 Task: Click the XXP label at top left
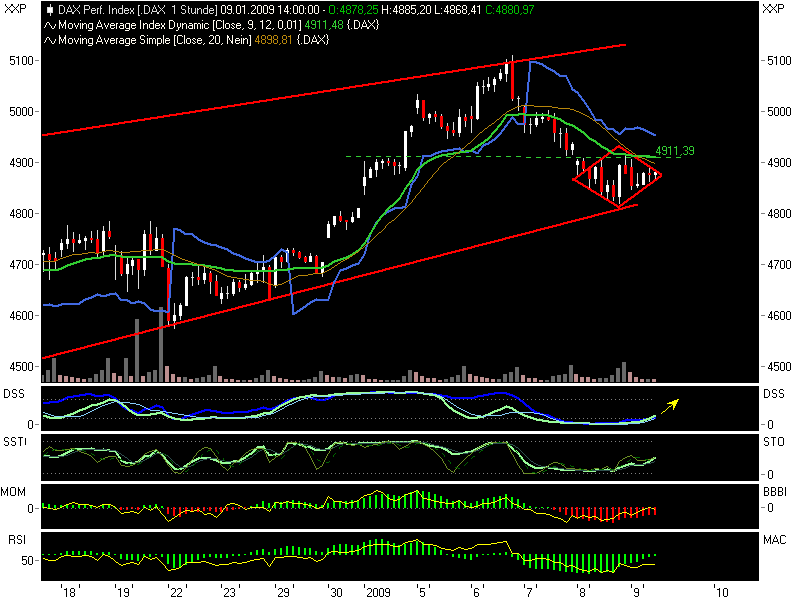coord(16,9)
